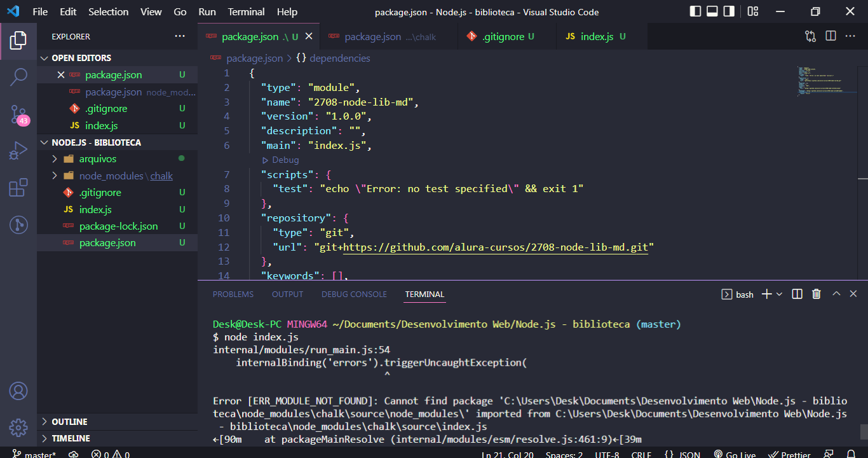
Task: Open the Extensions view
Action: [x=18, y=188]
